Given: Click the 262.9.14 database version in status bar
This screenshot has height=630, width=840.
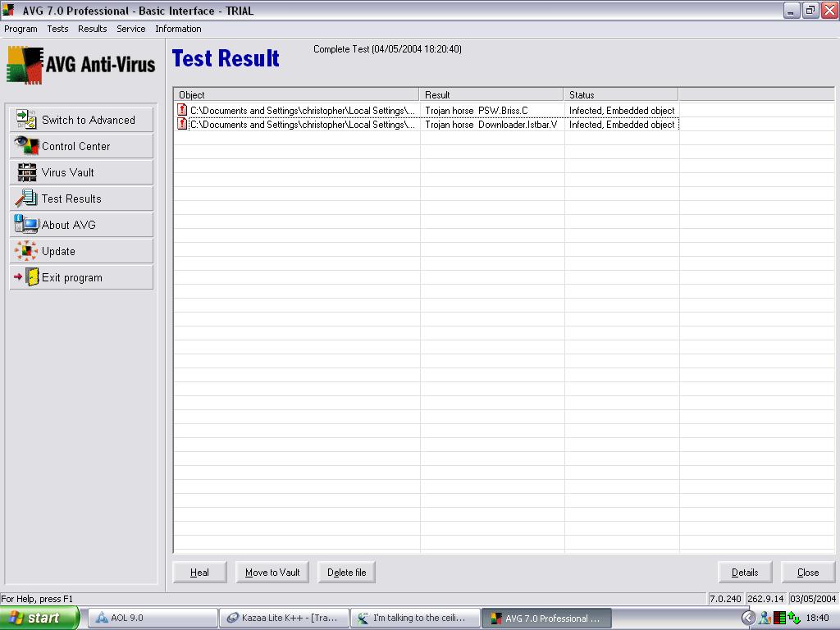Looking at the screenshot, I should click(765, 599).
